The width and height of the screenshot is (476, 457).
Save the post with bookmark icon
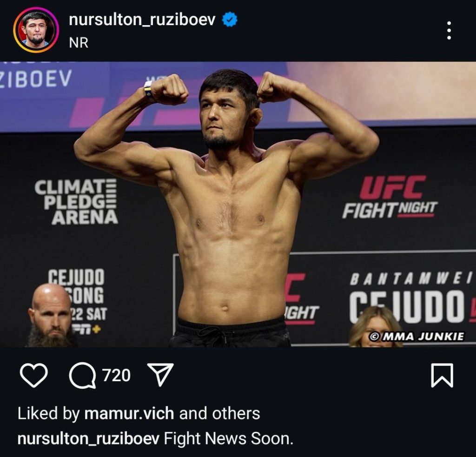pyautogui.click(x=442, y=375)
